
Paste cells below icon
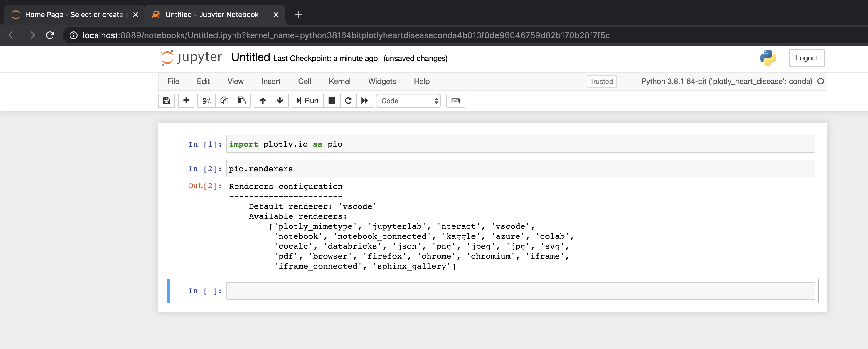click(242, 101)
